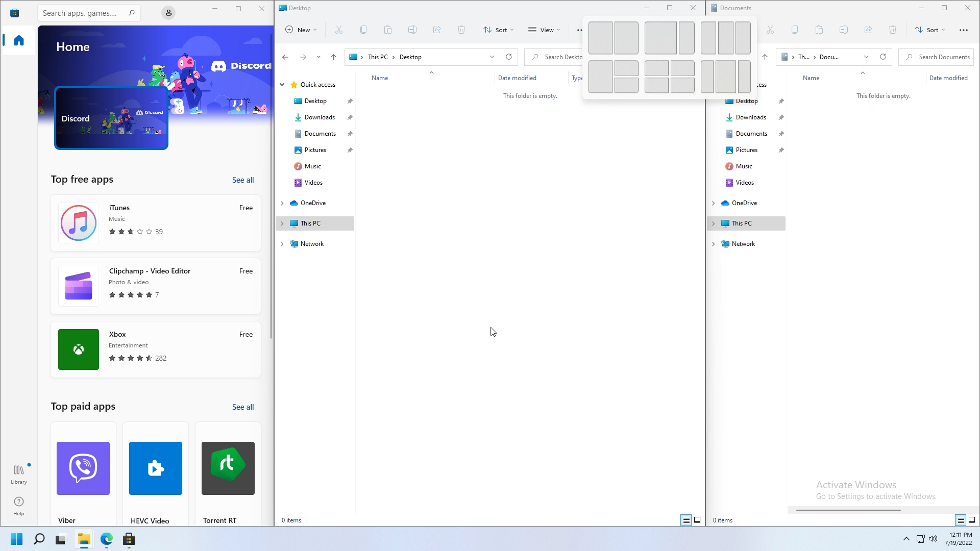The width and height of the screenshot is (980, 551).
Task: Open New dropdown in Desktop window
Action: [301, 30]
